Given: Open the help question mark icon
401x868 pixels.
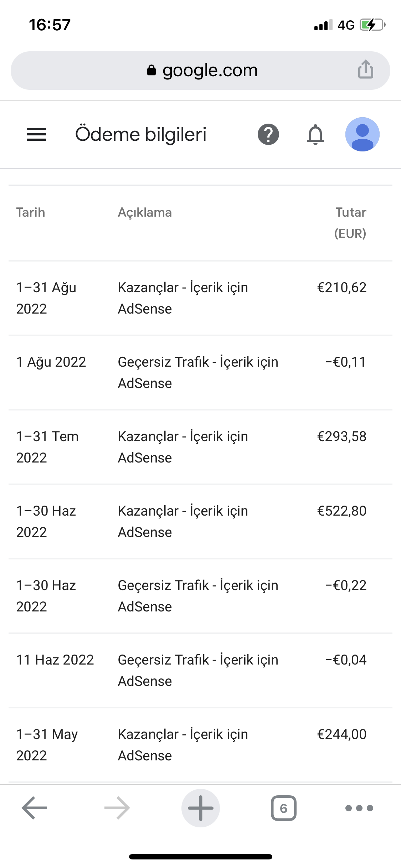Looking at the screenshot, I should [268, 134].
